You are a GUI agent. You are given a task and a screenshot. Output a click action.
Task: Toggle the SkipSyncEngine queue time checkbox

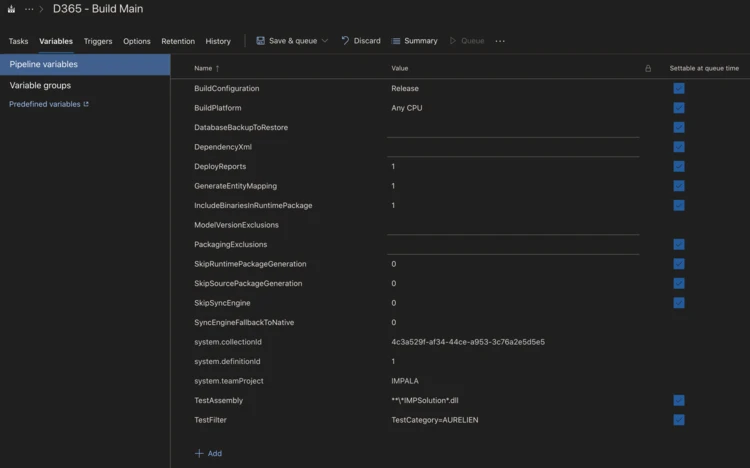[x=679, y=303]
